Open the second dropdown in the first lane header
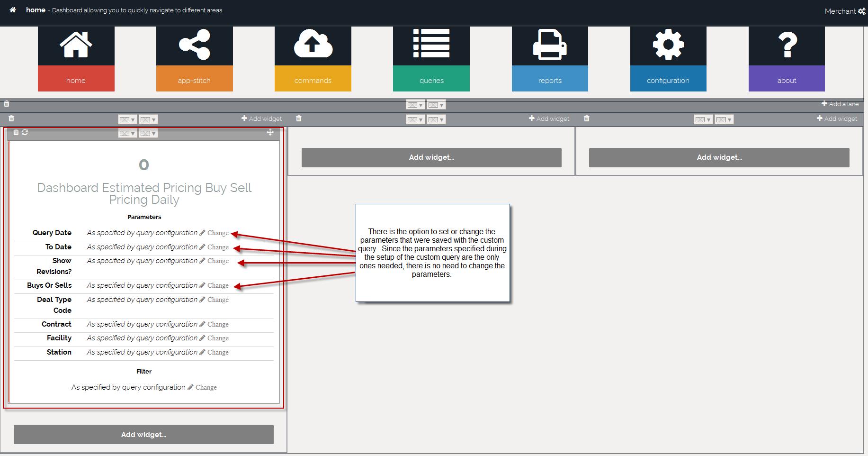 148,119
